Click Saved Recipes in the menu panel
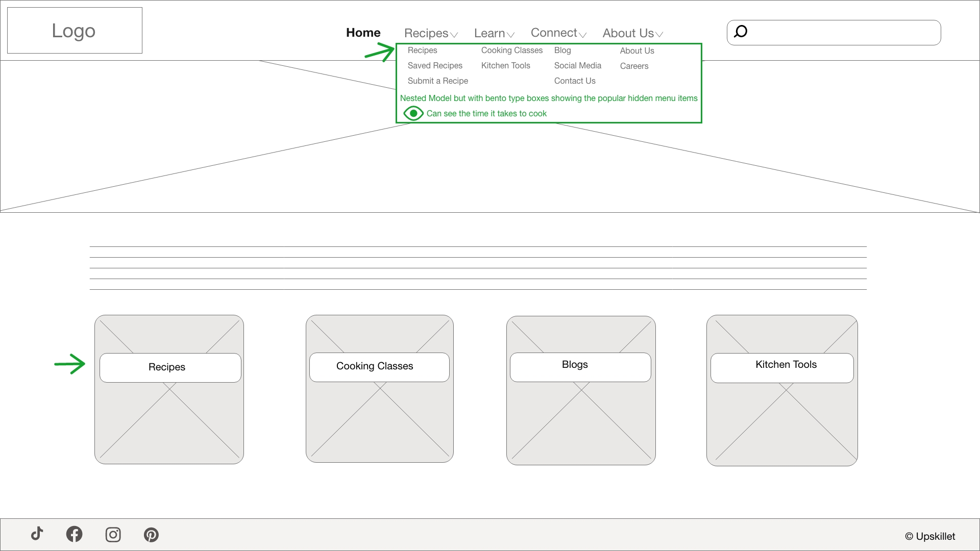Viewport: 980px width, 551px height. [435, 65]
